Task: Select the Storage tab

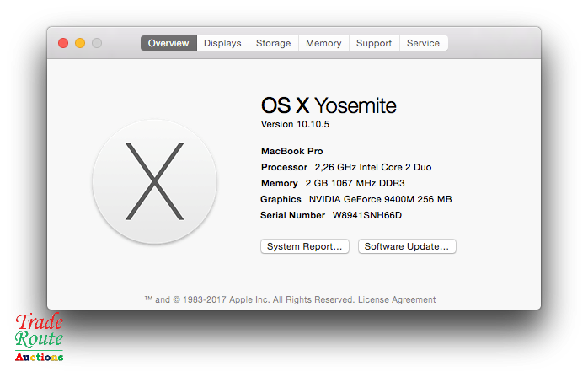Action: [274, 43]
